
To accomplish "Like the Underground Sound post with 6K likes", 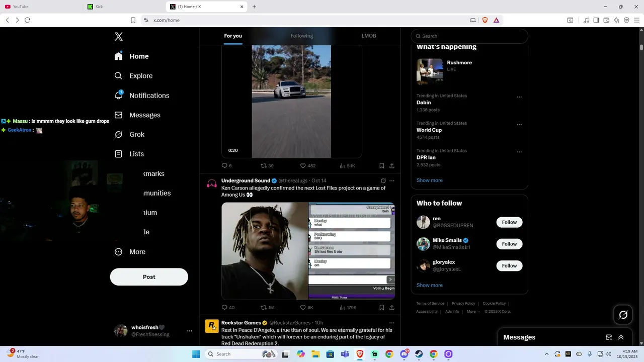I will pyautogui.click(x=303, y=308).
